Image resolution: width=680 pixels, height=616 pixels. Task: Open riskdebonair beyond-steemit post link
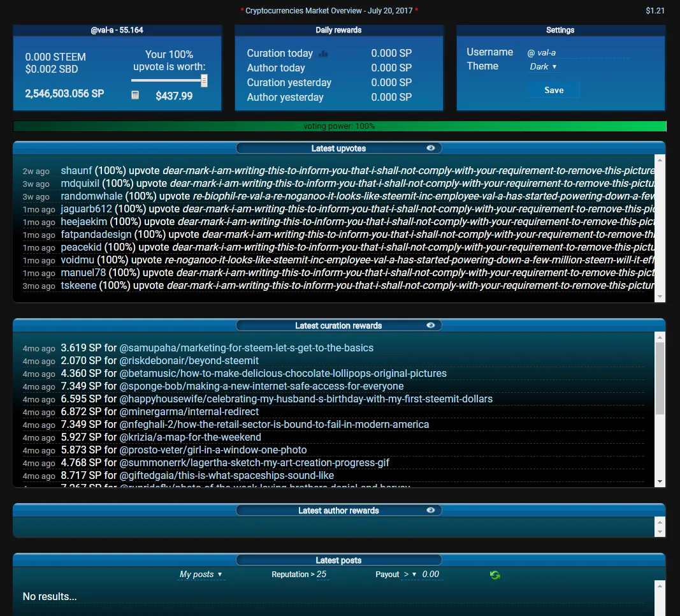189,360
